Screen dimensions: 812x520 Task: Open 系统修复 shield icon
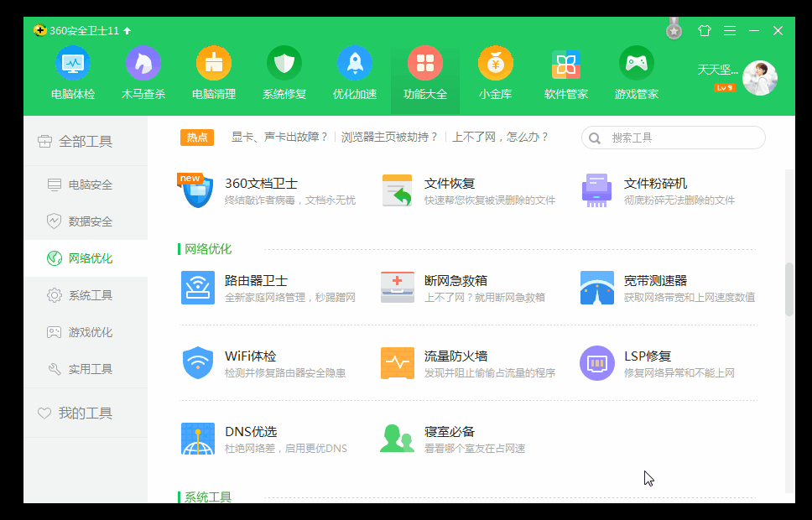[x=284, y=63]
